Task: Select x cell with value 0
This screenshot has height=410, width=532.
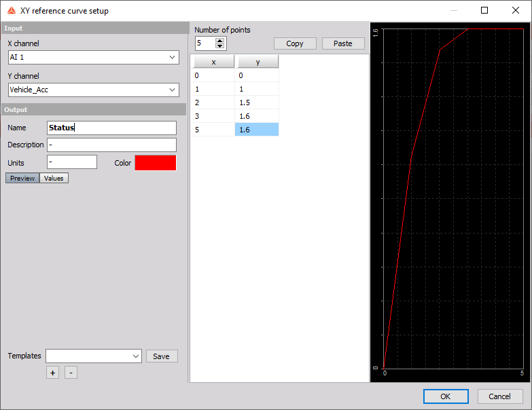Action: 213,75
